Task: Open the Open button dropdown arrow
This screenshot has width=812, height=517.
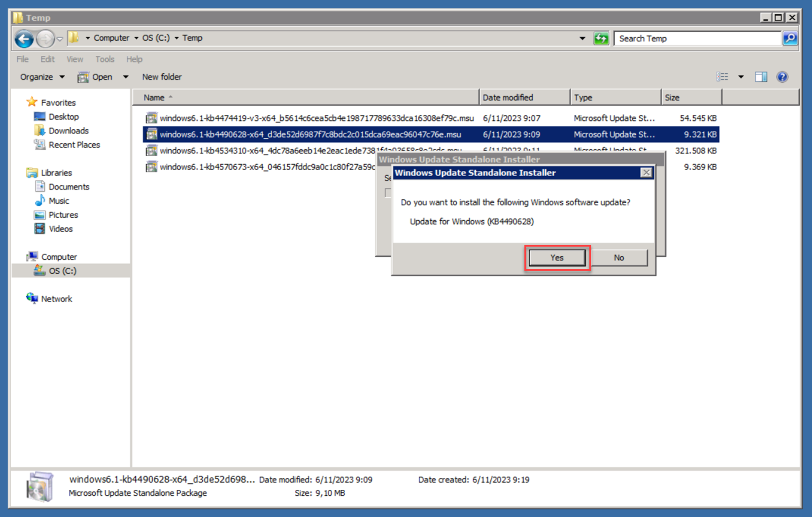Action: 125,77
